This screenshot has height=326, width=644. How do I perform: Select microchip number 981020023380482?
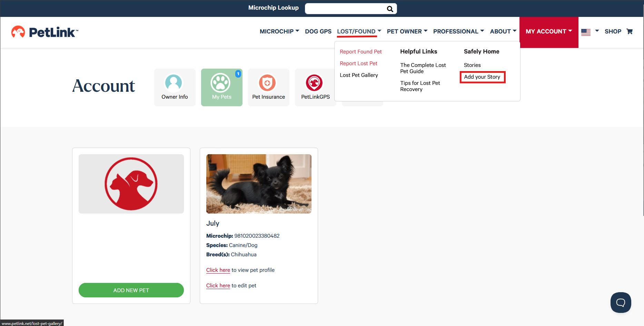point(257,236)
